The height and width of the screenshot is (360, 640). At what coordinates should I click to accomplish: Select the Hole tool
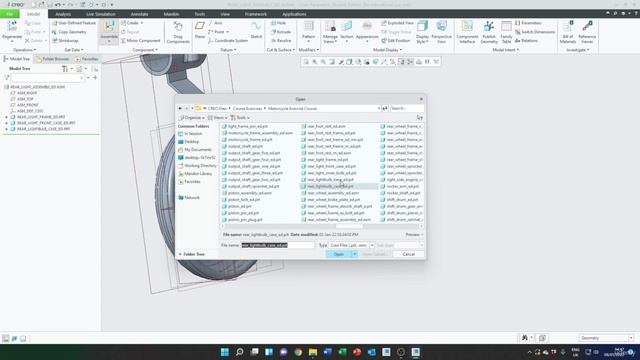coord(278,23)
